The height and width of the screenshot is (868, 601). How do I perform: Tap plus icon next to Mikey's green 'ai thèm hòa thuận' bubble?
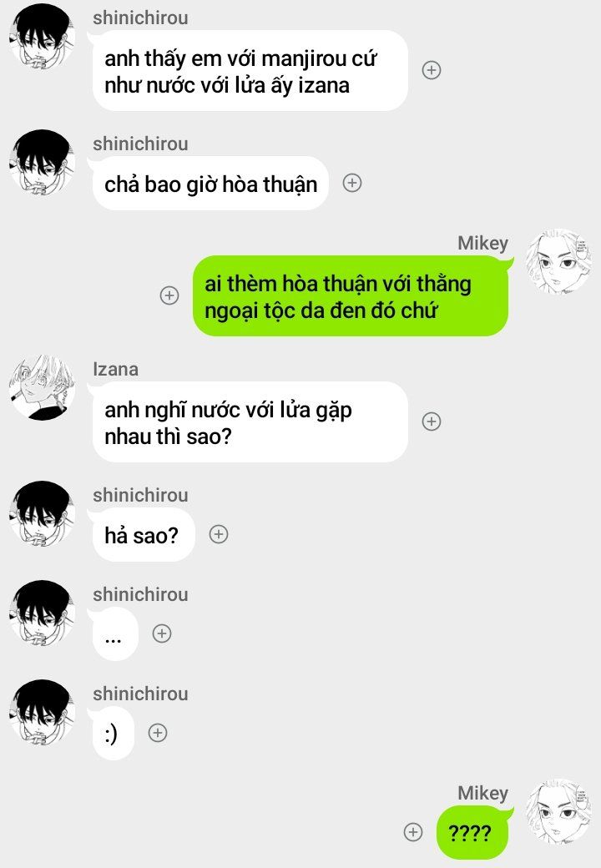pyautogui.click(x=169, y=295)
